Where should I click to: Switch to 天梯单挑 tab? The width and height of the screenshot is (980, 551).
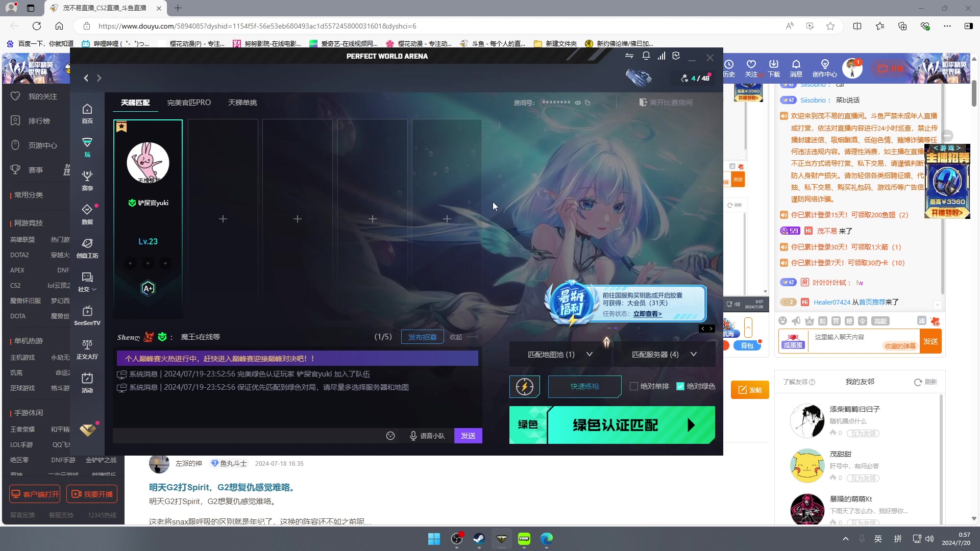point(242,103)
